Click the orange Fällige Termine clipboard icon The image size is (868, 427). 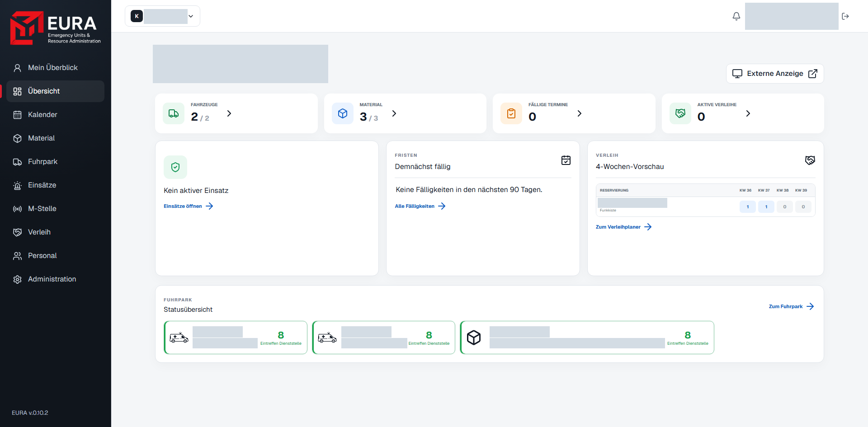point(511,113)
